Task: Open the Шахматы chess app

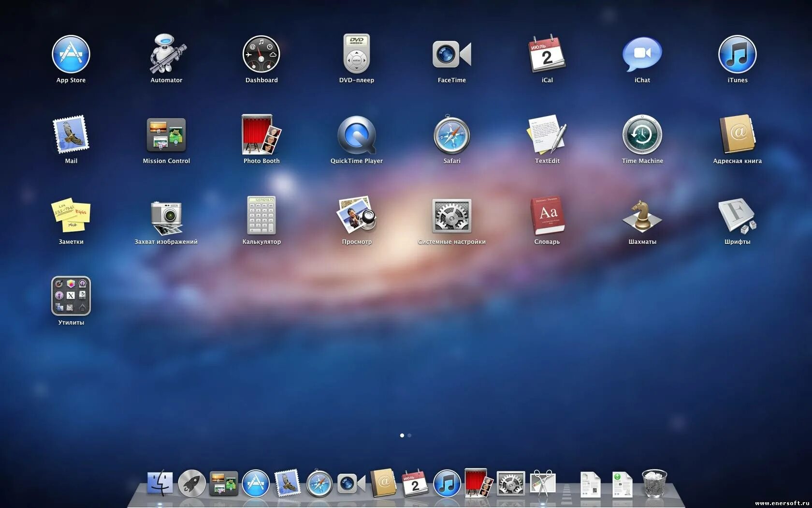Action: click(x=642, y=216)
